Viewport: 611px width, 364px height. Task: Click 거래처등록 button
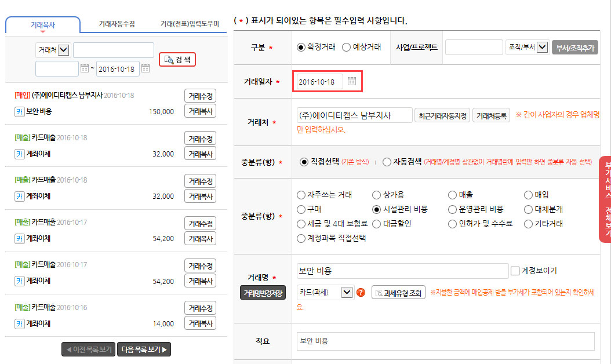pyautogui.click(x=491, y=116)
